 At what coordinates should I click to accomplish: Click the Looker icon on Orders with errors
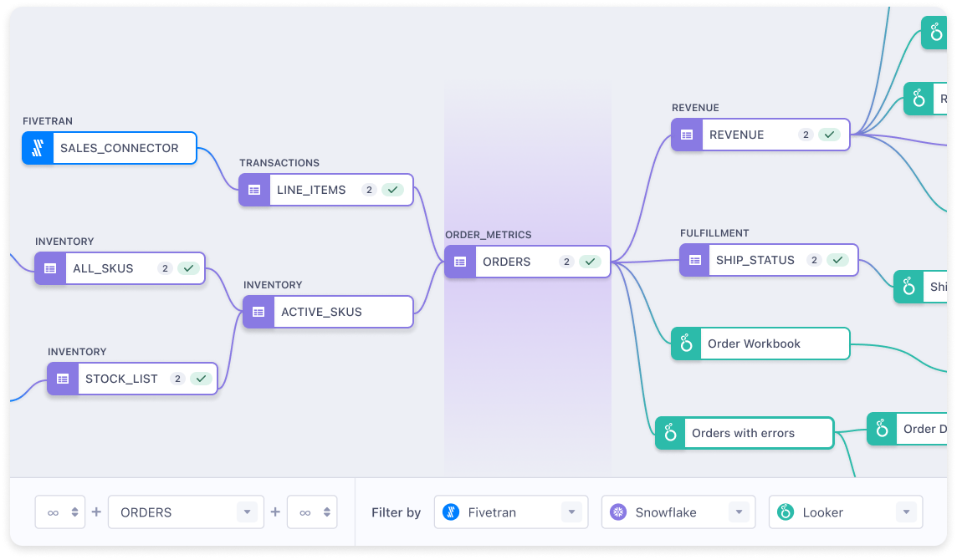point(669,433)
